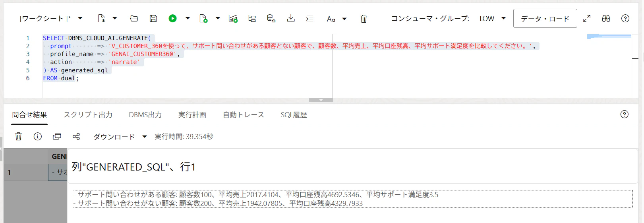Viewport: 644px width, 223px height.
Task: Click editor line 6 containing FROM dual
Action: coord(61,78)
